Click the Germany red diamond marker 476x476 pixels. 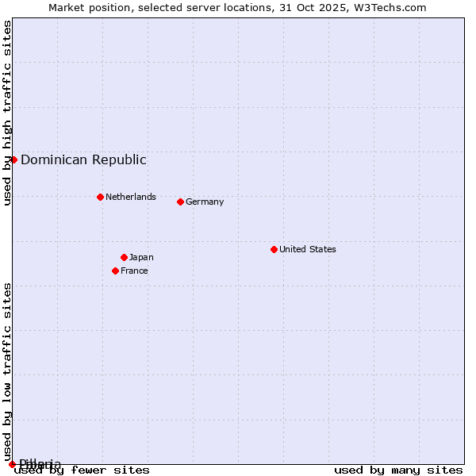click(x=180, y=202)
